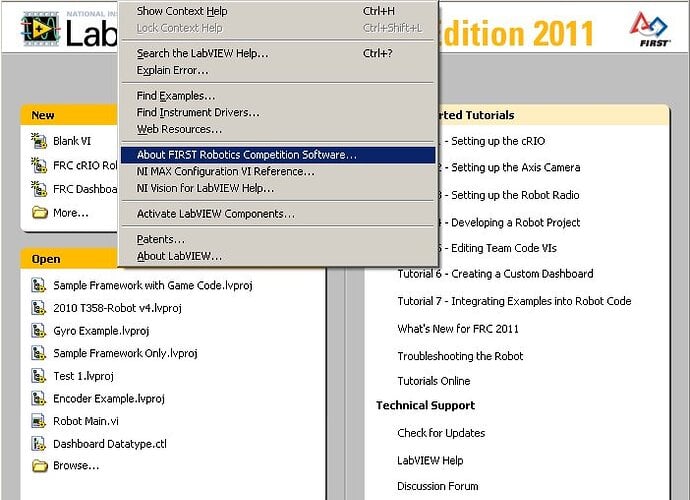Click Check for Updates
This screenshot has width=690, height=500.
(441, 433)
